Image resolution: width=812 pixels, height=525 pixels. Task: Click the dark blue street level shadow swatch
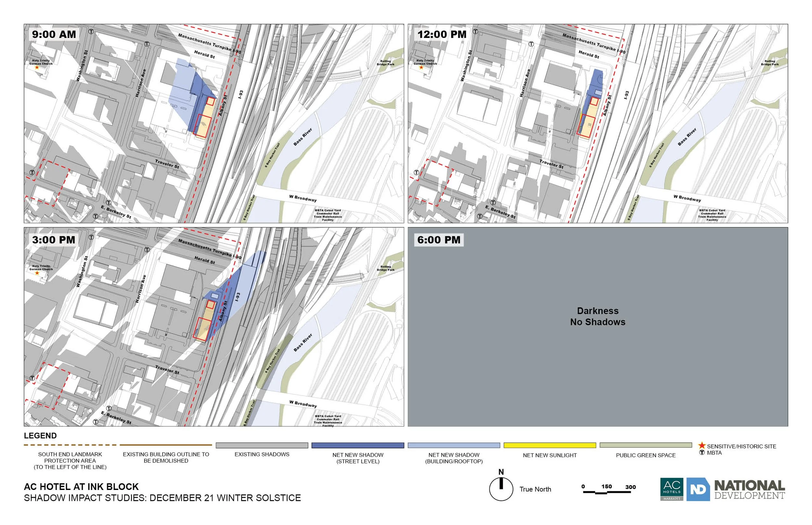(x=358, y=445)
